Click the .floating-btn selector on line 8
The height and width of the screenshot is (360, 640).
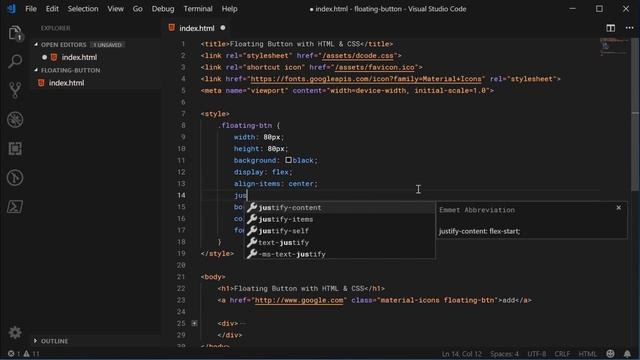(x=245, y=125)
